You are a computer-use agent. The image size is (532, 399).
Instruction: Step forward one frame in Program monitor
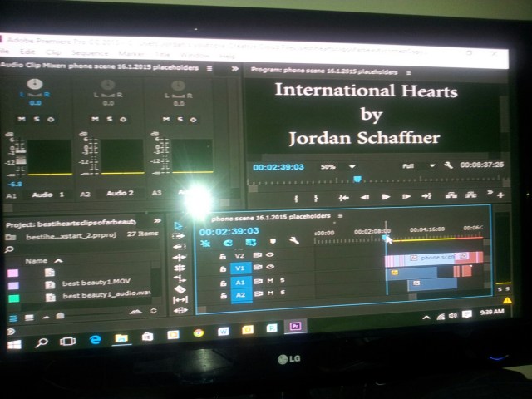pyautogui.click(x=406, y=197)
